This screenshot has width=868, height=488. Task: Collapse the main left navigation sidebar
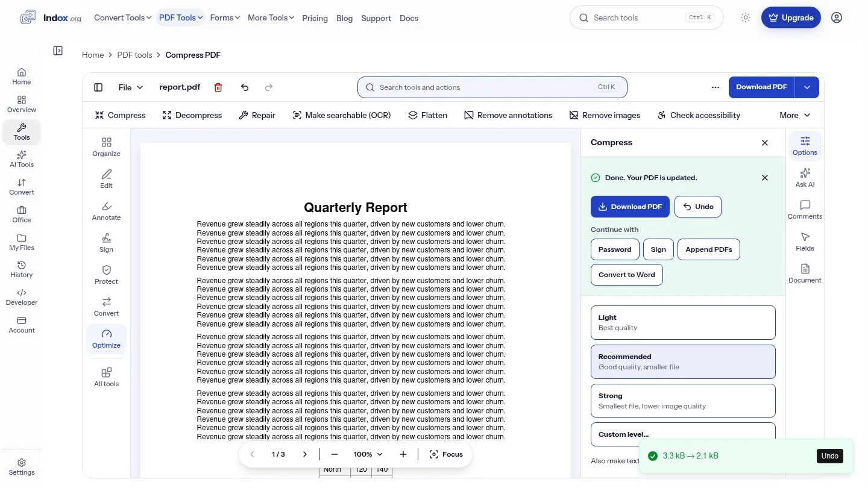pyautogui.click(x=58, y=51)
